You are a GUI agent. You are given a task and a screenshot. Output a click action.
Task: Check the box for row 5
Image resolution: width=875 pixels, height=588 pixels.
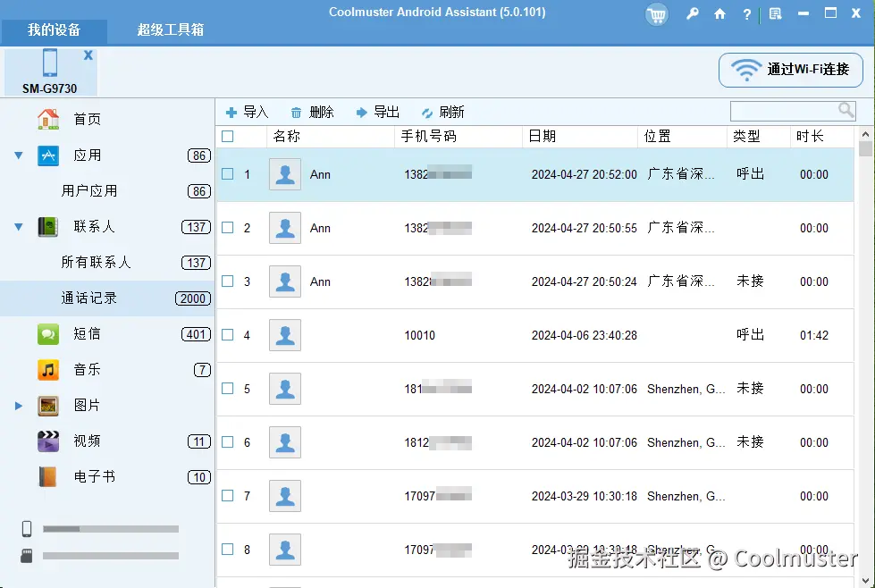click(228, 389)
